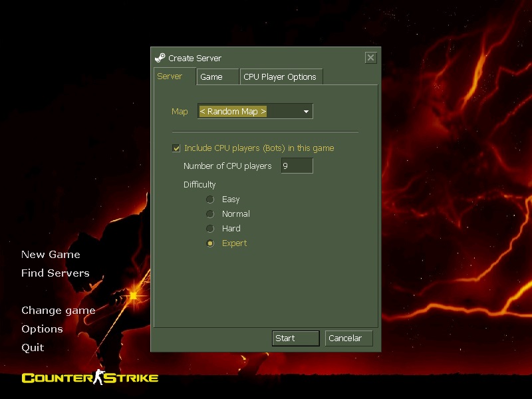
Task: Click the Number of CPU players label
Action: pos(227,166)
